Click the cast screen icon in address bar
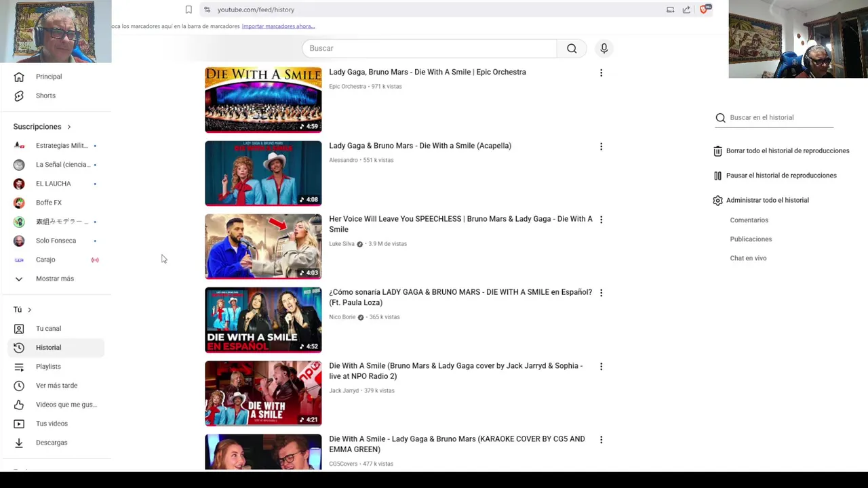The height and width of the screenshot is (488, 868). [670, 9]
